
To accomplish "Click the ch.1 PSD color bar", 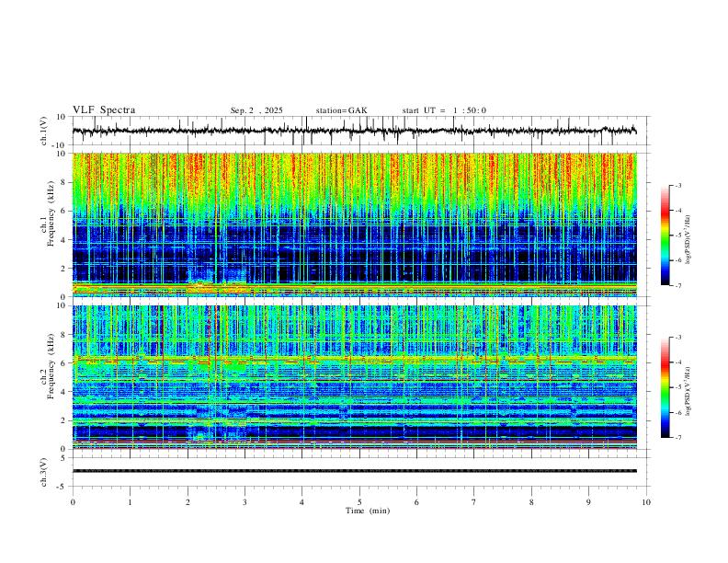I will click(665, 236).
